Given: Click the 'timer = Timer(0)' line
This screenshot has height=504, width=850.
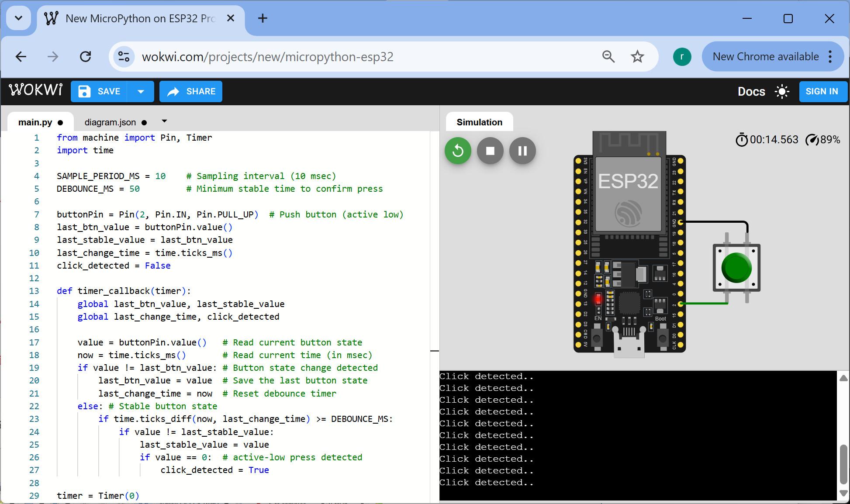Looking at the screenshot, I should coord(98,496).
